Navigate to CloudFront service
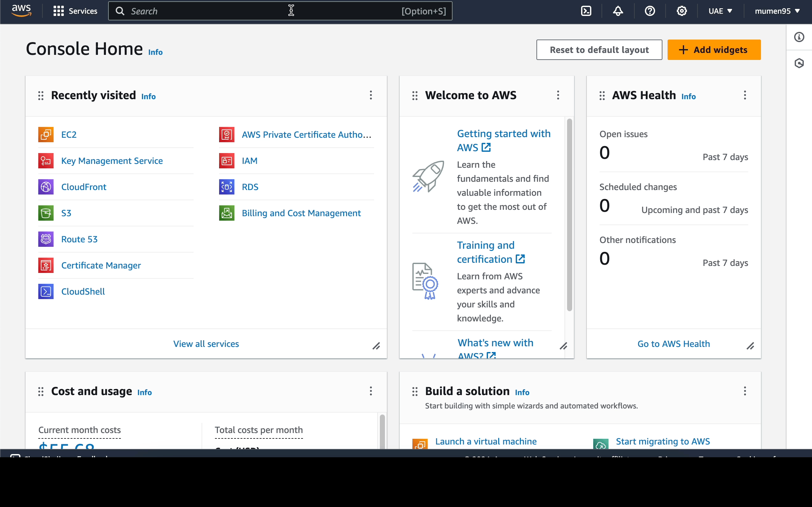 [x=84, y=186]
